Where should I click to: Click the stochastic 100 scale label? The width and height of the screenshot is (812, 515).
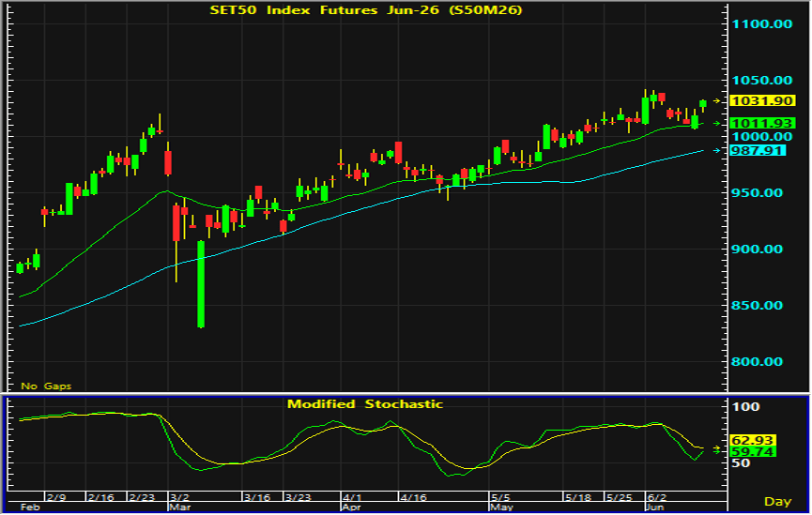pyautogui.click(x=745, y=407)
